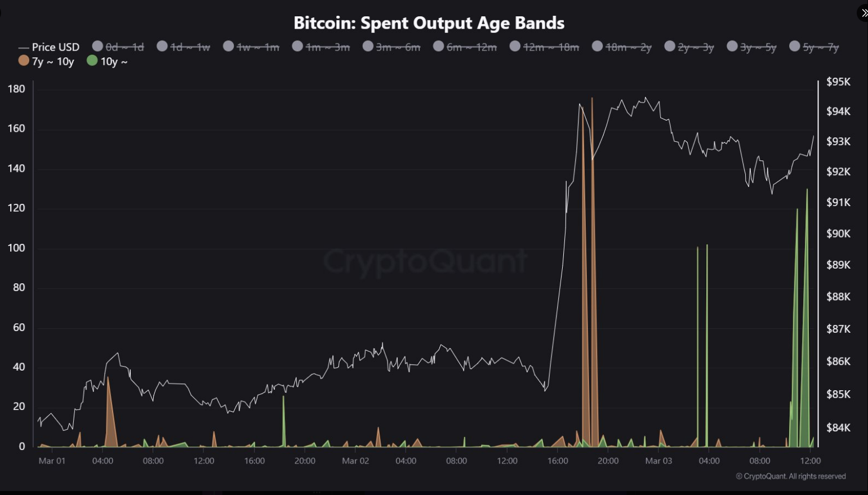Show the 1d ~ 1w age band

tap(184, 47)
